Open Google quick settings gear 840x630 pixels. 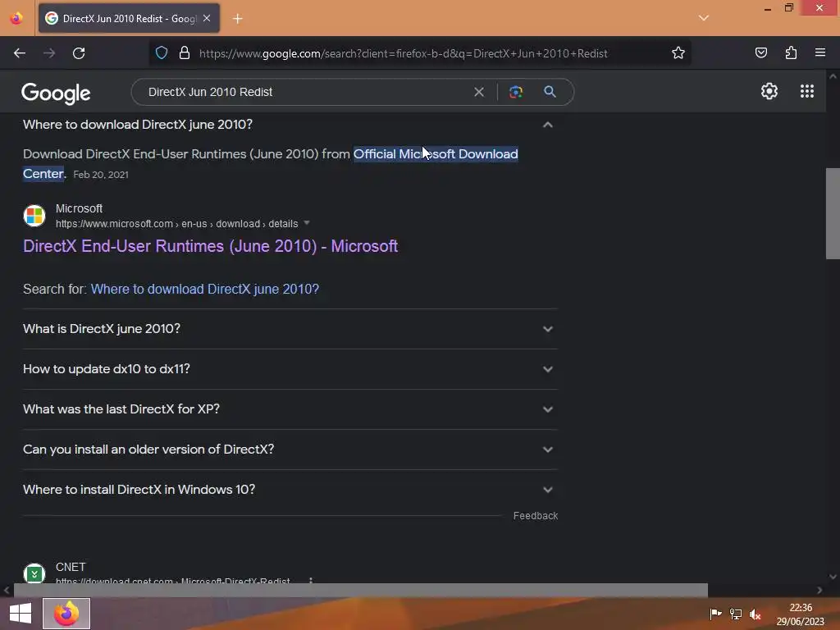769,91
